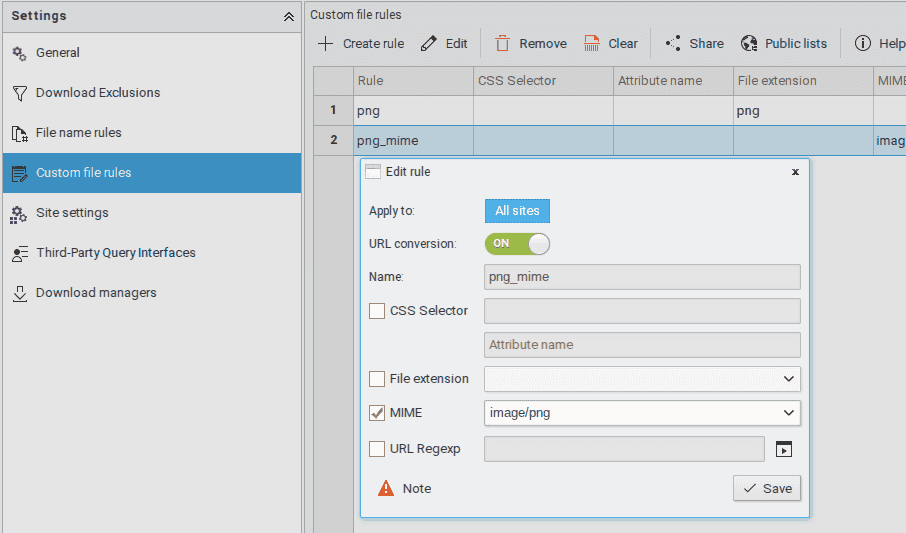Save the edited rule
This screenshot has width=906, height=533.
click(767, 488)
